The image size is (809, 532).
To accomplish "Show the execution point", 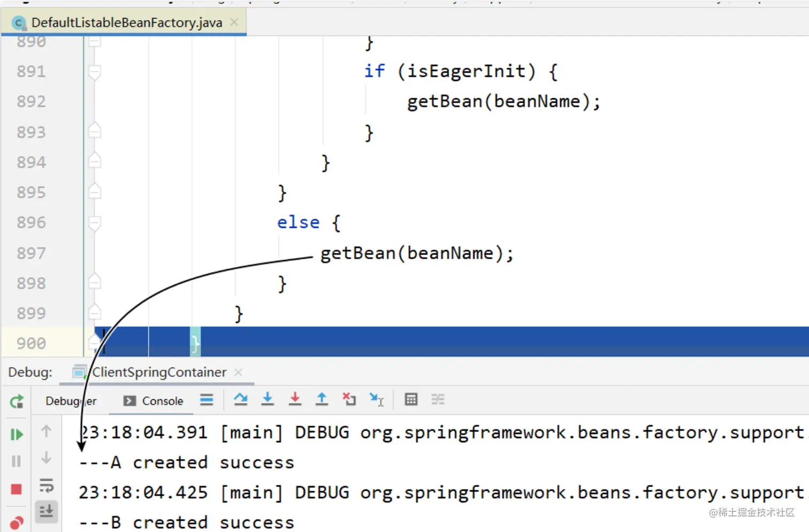I will tap(207, 400).
